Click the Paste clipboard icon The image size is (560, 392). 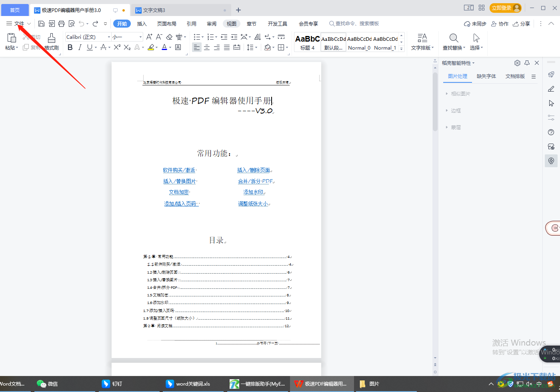(12, 38)
